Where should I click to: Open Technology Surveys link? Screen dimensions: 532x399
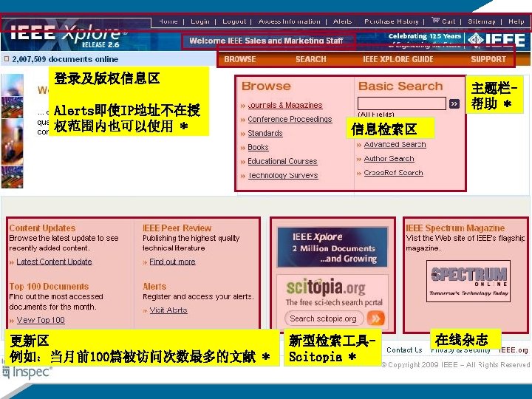[282, 175]
